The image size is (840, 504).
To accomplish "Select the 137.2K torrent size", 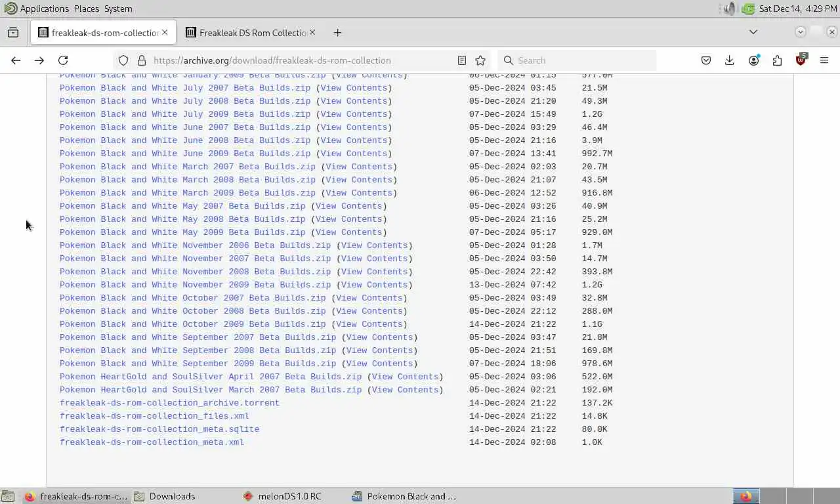I will 597,403.
